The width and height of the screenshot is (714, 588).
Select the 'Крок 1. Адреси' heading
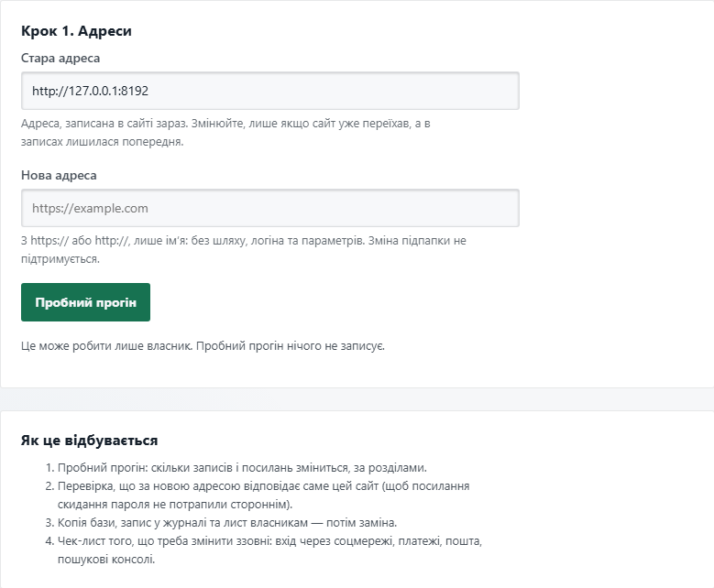click(x=76, y=31)
